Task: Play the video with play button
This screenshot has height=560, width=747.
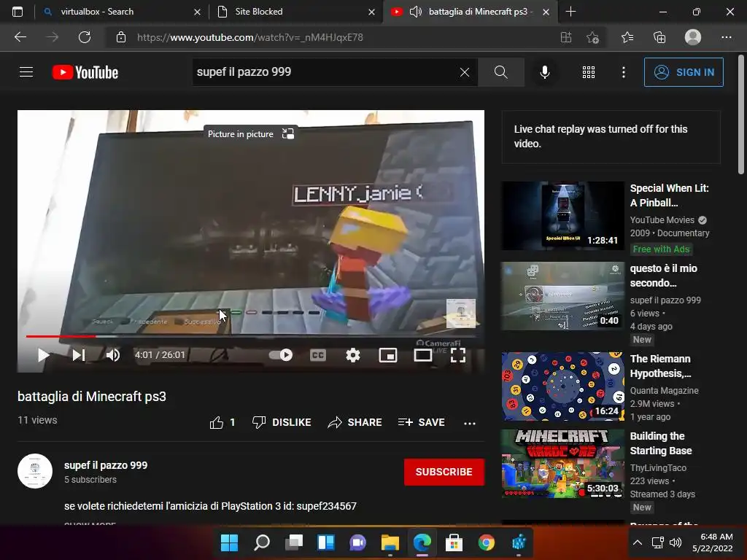Action: click(x=43, y=355)
